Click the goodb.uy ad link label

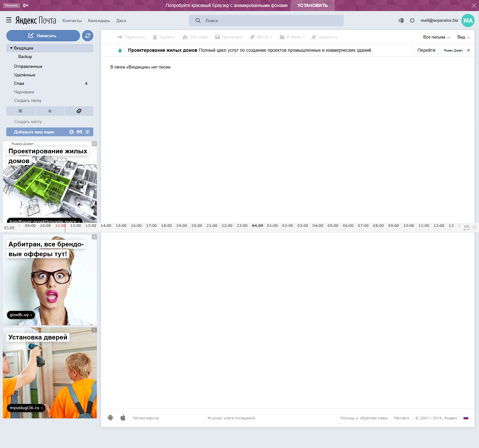coord(21,315)
